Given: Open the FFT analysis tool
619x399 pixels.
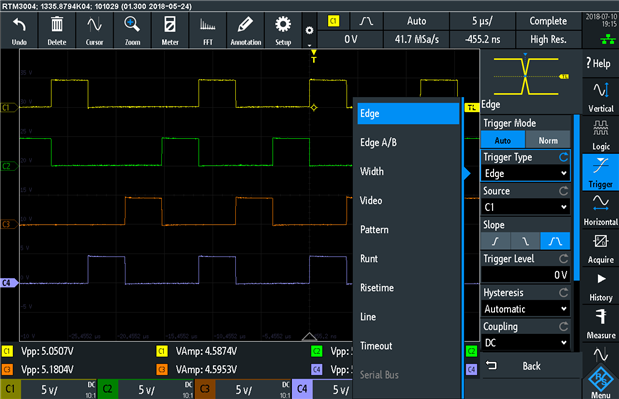Looking at the screenshot, I should click(208, 30).
